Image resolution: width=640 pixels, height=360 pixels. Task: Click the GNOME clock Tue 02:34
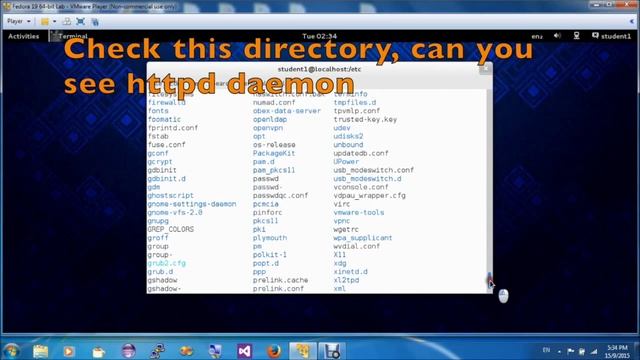click(320, 36)
